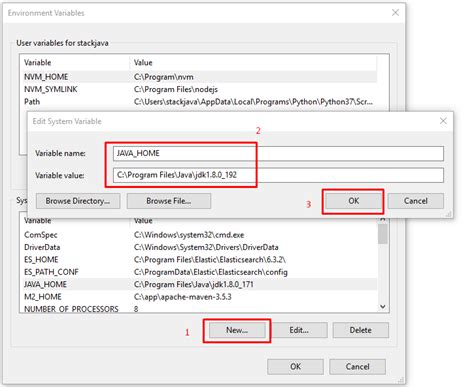Select Path user variable row
This screenshot has width=474, height=387.
pos(200,102)
